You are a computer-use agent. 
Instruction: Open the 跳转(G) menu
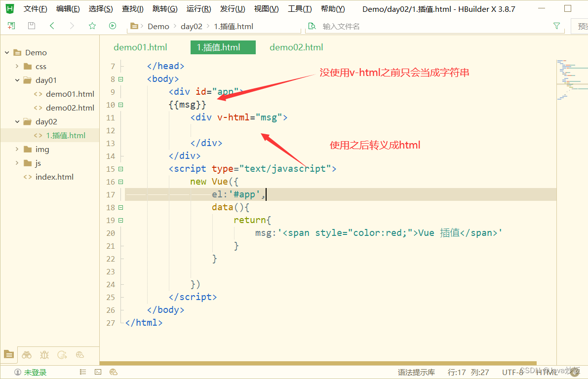(165, 9)
